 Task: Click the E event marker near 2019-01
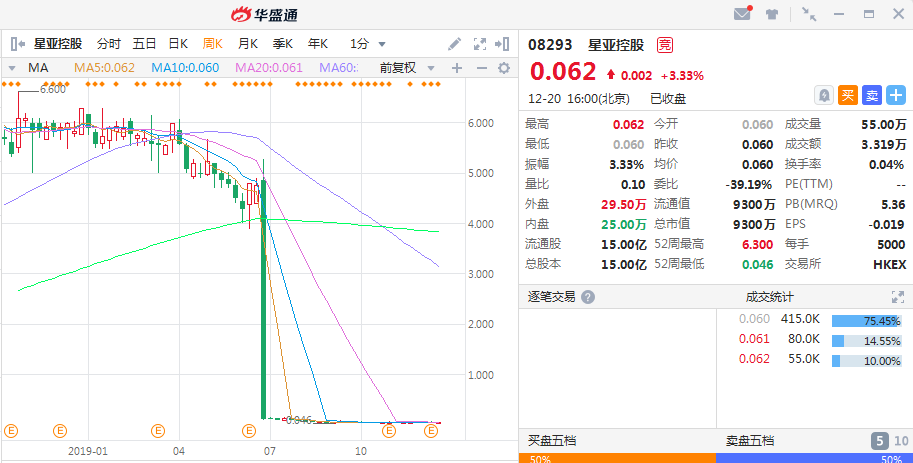[60, 431]
